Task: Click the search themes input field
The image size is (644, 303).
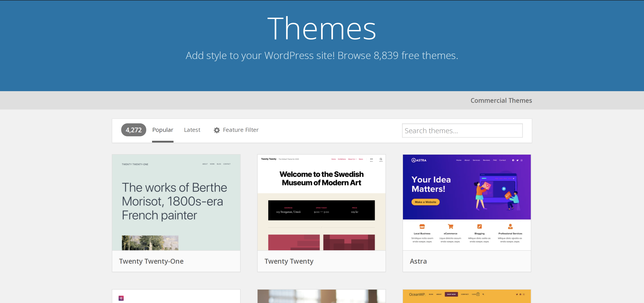Action: (463, 130)
